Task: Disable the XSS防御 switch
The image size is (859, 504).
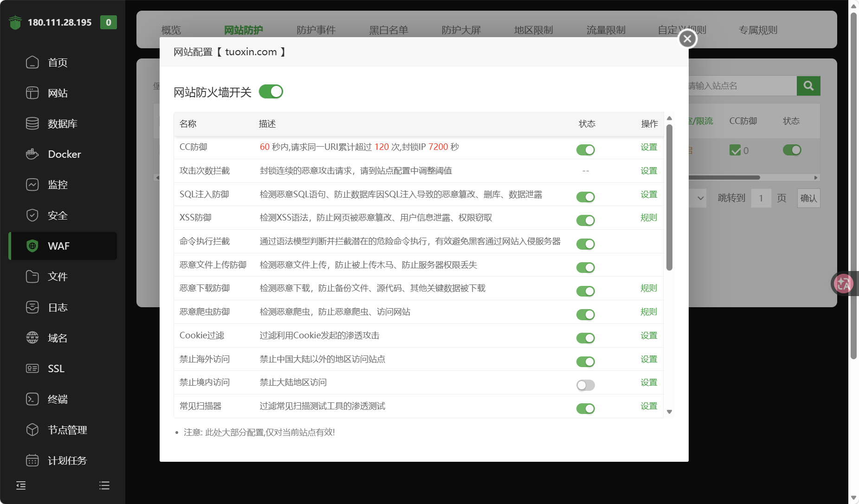Action: pyautogui.click(x=586, y=220)
